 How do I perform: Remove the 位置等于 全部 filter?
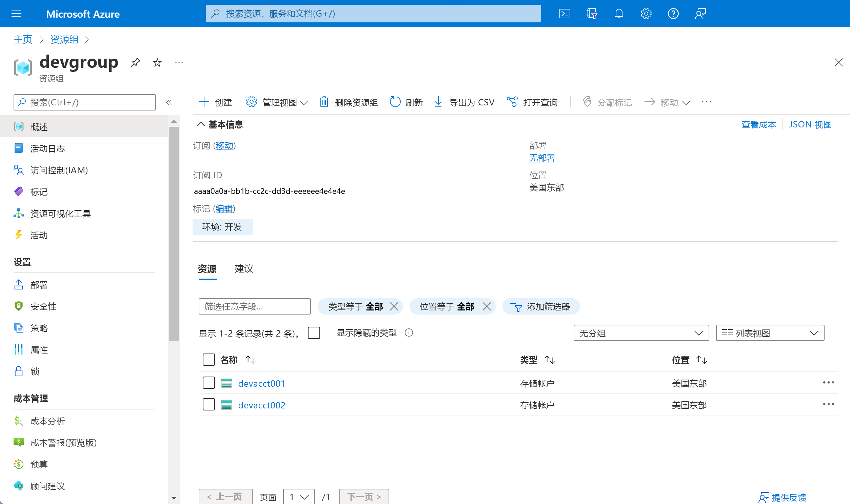(487, 307)
